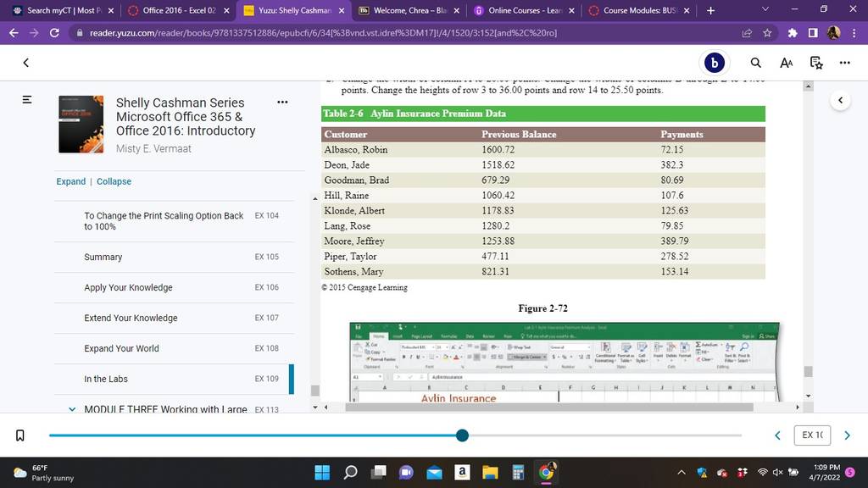
Task: Bookmark page with star icon
Action: [767, 33]
